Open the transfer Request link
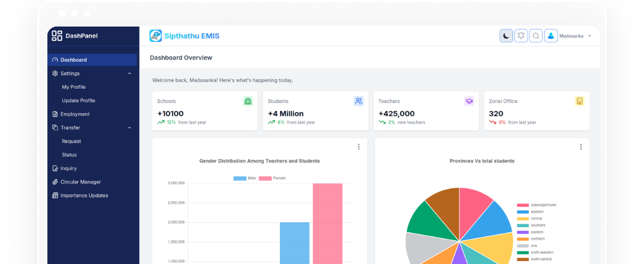Screen dimensions: 644x264 tap(71, 141)
